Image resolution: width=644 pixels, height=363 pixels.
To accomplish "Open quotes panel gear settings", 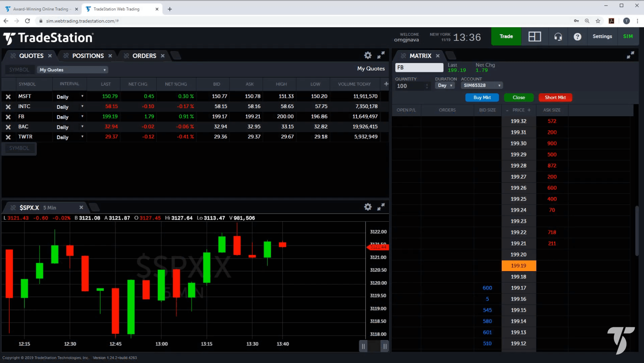I will tap(368, 55).
